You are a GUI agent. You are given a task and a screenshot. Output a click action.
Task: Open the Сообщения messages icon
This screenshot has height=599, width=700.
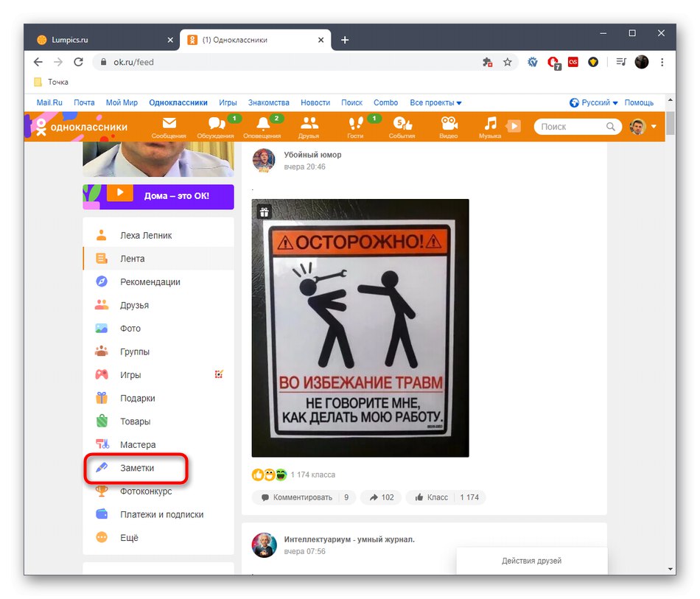click(x=169, y=127)
